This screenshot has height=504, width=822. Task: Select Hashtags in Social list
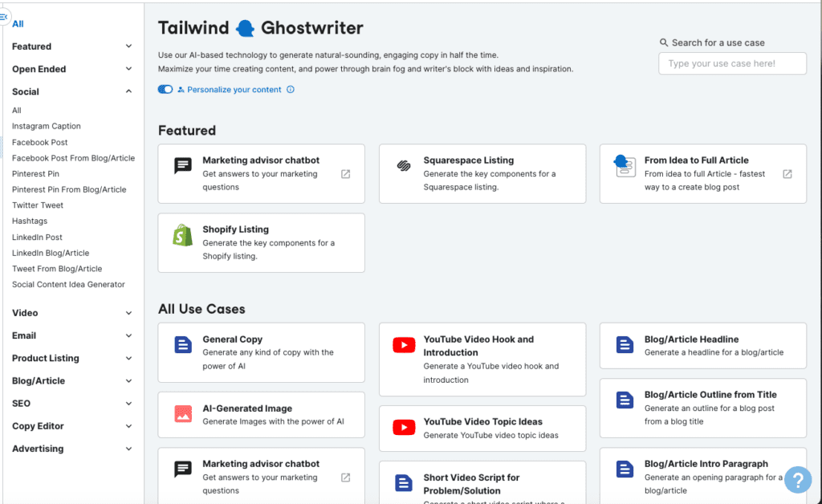(x=30, y=221)
